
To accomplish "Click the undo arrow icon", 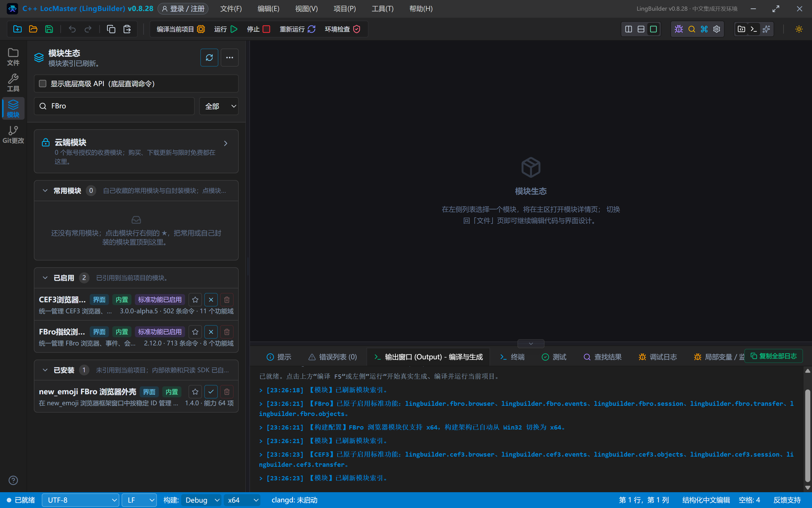I will (72, 29).
